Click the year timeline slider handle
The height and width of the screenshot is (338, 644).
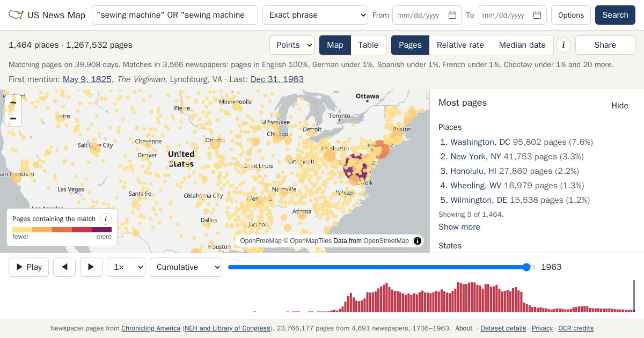(527, 267)
